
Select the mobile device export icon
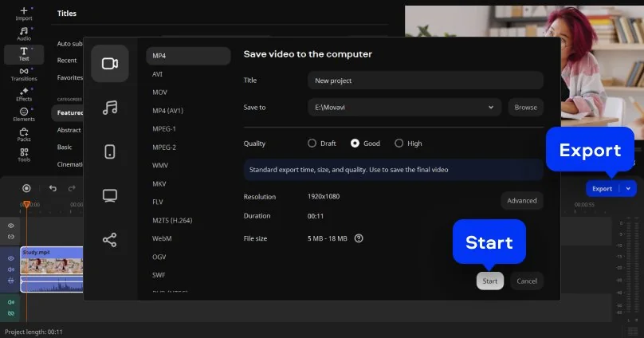[110, 151]
